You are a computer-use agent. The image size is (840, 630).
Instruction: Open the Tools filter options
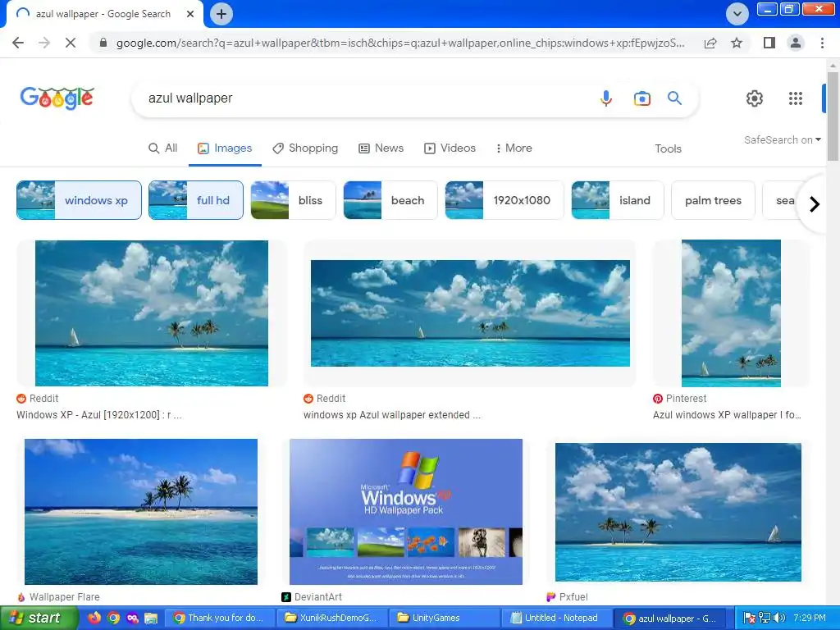[x=668, y=149]
